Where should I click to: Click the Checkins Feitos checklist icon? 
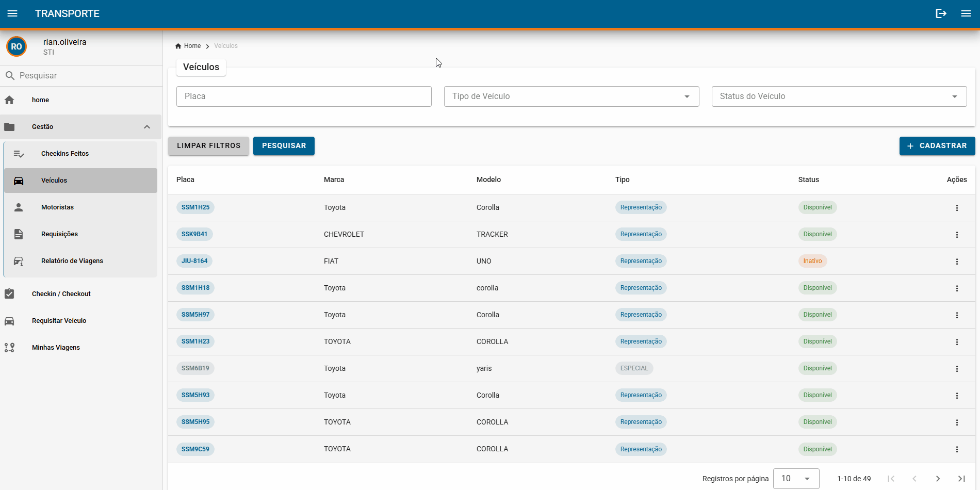click(x=19, y=154)
